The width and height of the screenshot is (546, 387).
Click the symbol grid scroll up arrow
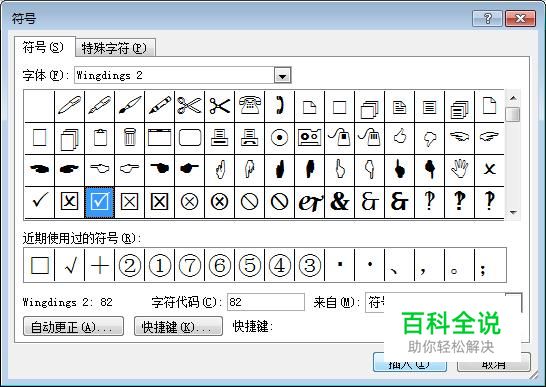point(513,98)
